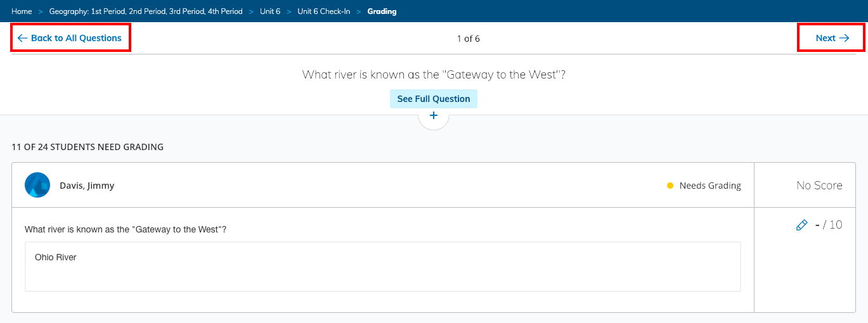Click the students need grading heading
This screenshot has width=868, height=323.
(x=87, y=147)
